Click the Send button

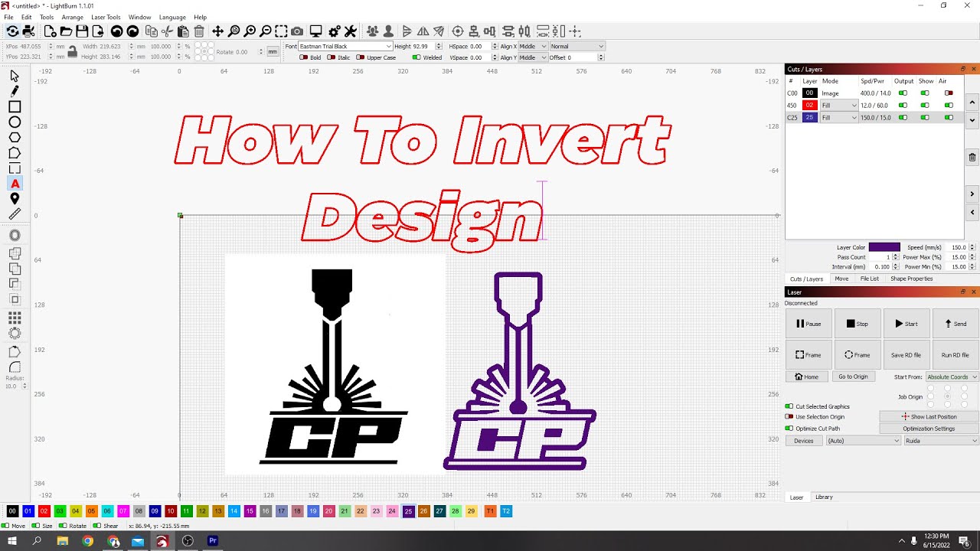point(955,324)
